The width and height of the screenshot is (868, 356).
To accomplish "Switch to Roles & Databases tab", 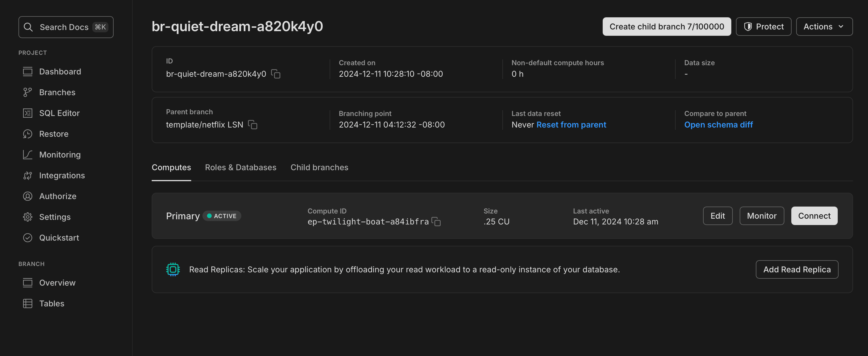I will (x=240, y=168).
